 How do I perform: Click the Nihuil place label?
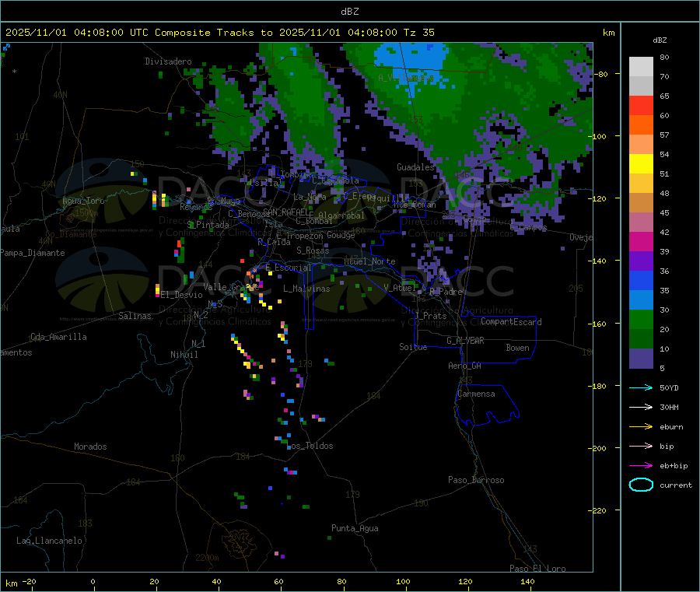click(184, 355)
